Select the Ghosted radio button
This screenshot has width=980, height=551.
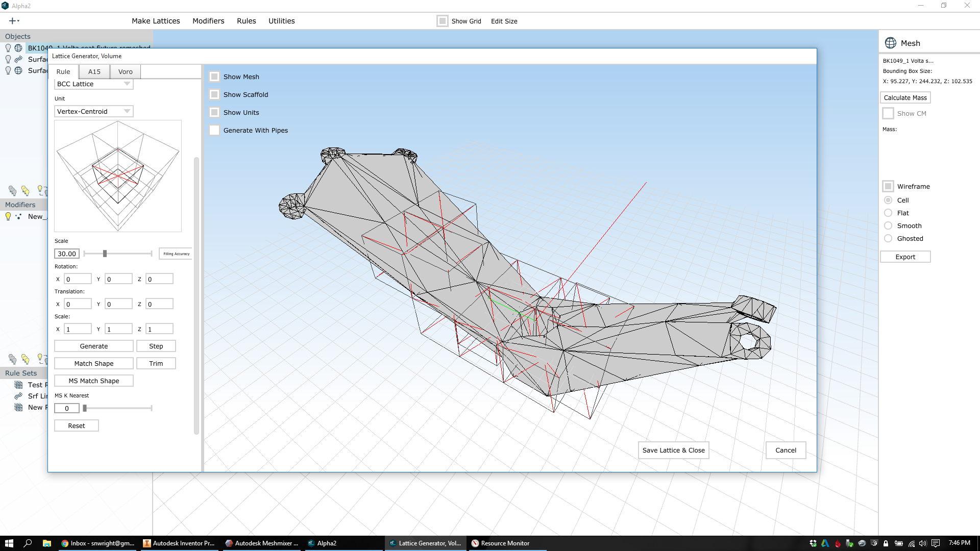click(x=888, y=238)
